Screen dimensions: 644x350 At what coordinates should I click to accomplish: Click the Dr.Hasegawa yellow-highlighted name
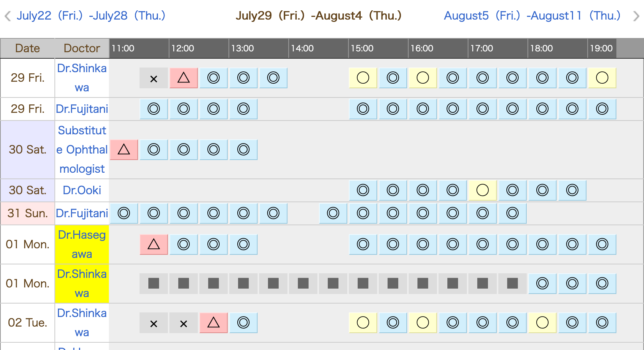(x=82, y=244)
